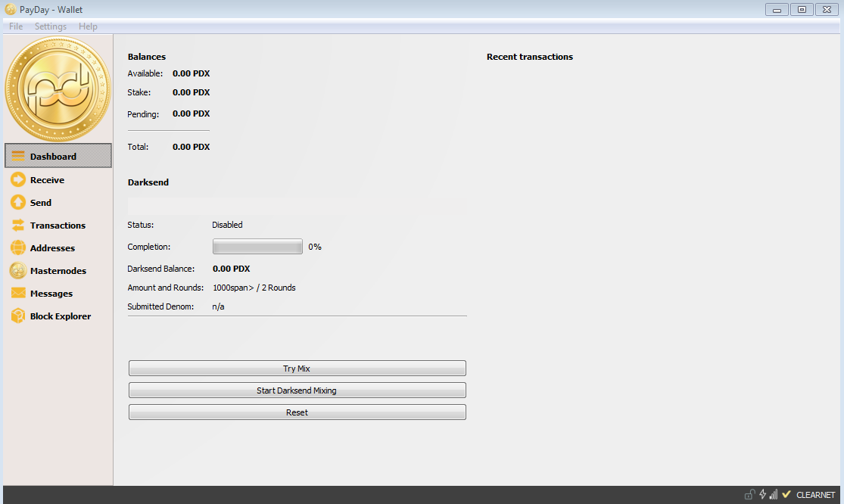The width and height of the screenshot is (844, 504).
Task: Click the Addresses globe icon
Action: [x=17, y=247]
